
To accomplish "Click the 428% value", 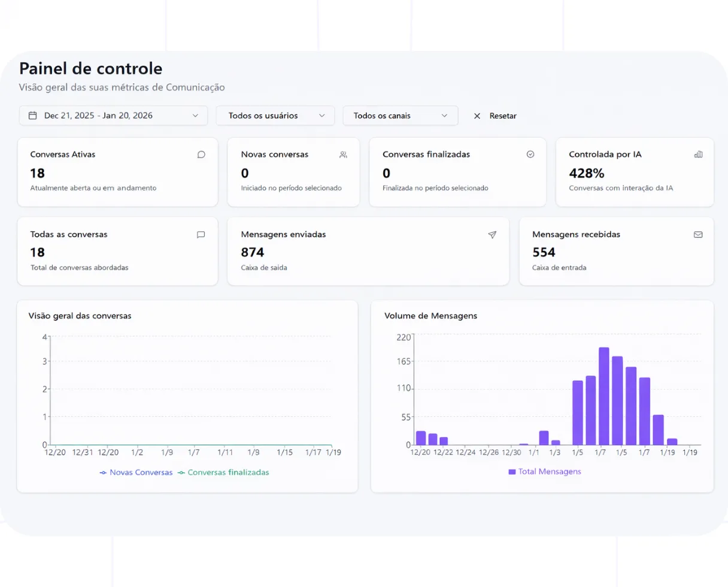I will (587, 173).
